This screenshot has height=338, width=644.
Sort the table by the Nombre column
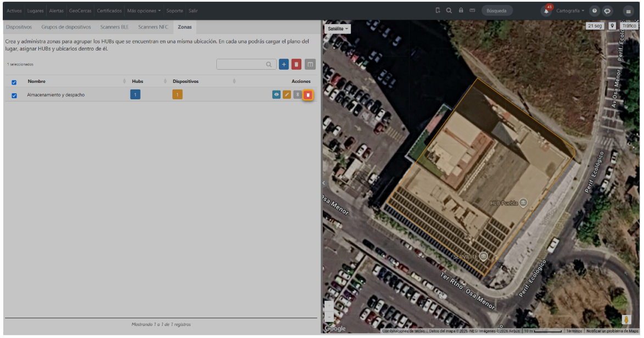pos(76,81)
